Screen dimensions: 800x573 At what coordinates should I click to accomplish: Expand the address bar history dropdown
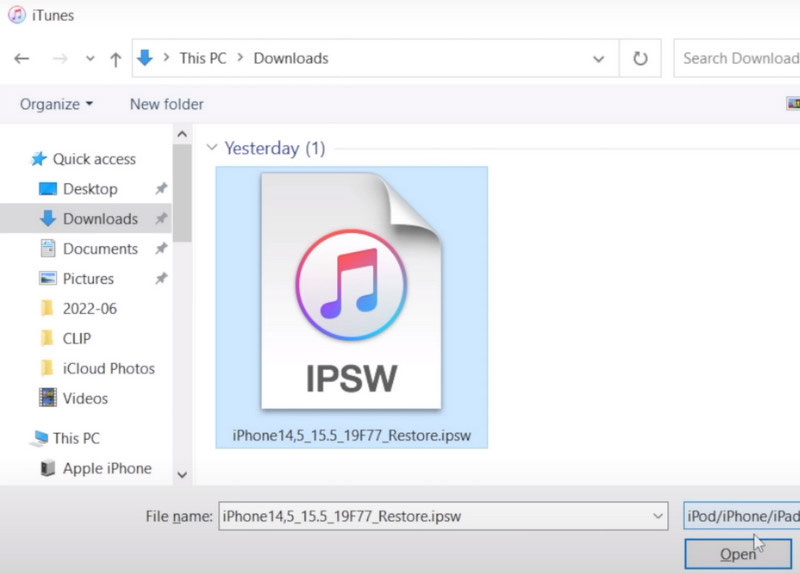click(x=598, y=59)
